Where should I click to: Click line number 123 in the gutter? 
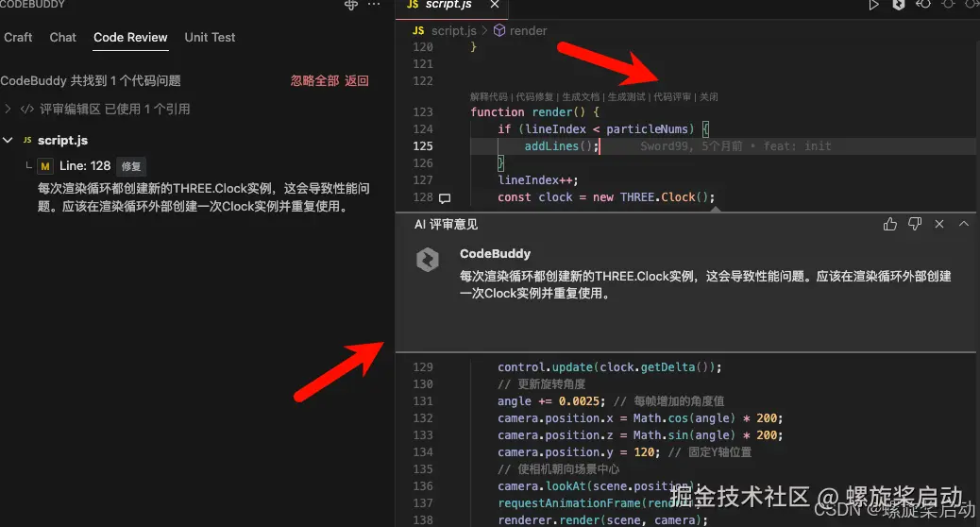423,111
